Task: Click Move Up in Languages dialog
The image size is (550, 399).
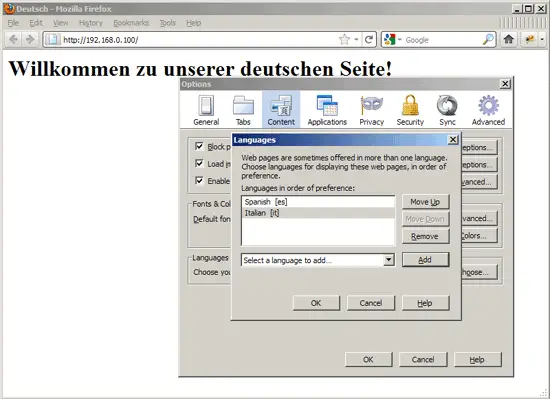Action: pos(425,202)
